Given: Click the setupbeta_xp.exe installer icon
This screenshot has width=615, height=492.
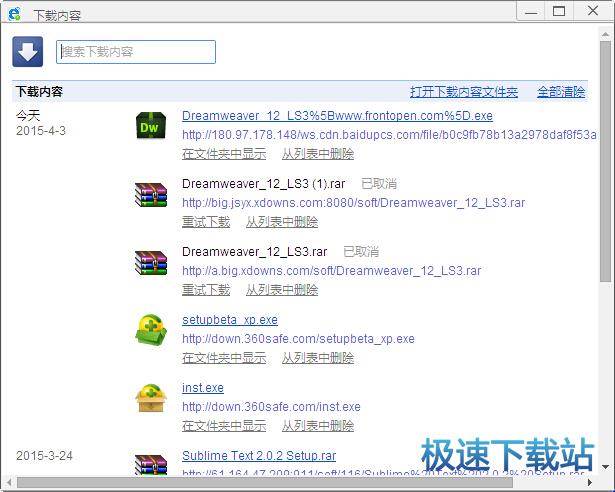Looking at the screenshot, I should [x=151, y=330].
